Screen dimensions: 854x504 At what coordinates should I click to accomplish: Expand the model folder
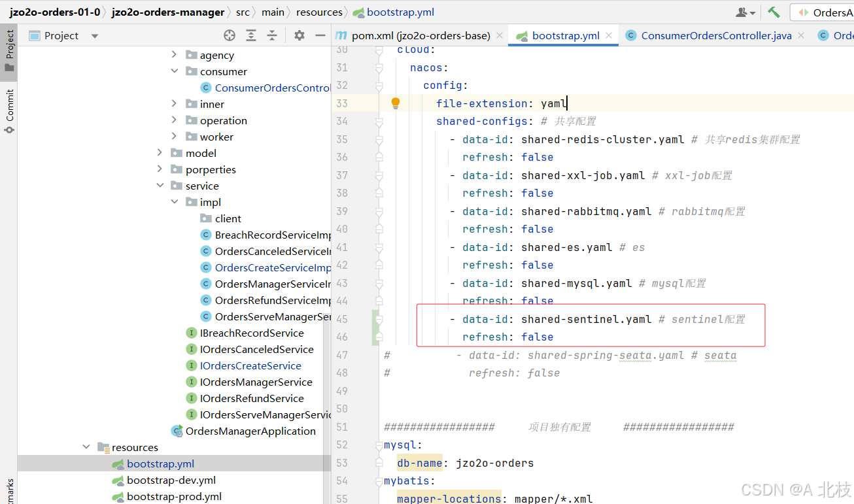pos(159,153)
